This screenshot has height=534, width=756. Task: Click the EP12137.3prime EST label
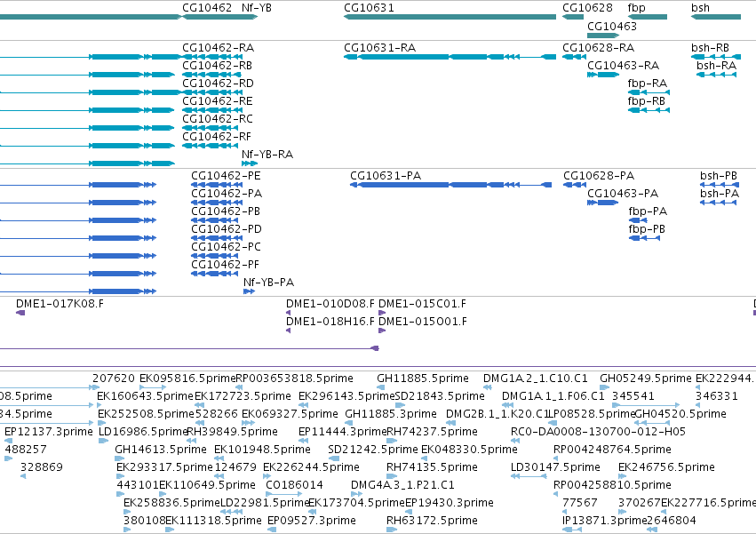49,432
